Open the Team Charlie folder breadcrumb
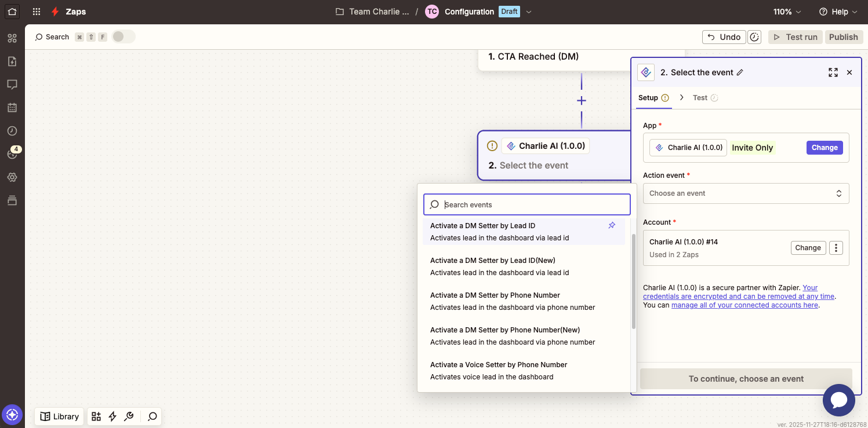The height and width of the screenshot is (428, 868). 372,12
